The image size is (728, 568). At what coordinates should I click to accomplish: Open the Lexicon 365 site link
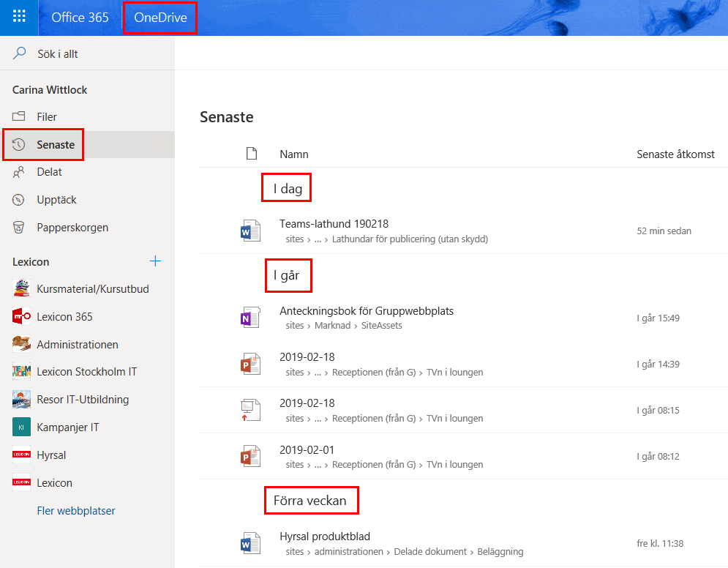point(64,317)
